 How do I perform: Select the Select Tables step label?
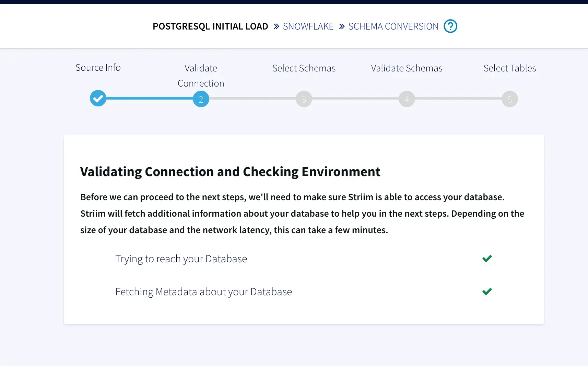pyautogui.click(x=509, y=68)
